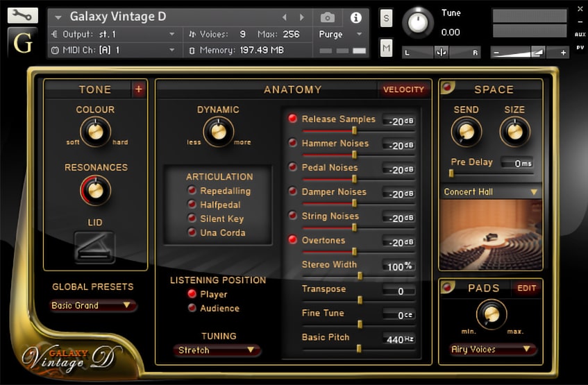
Task: Toggle Overtones LED
Action: click(292, 239)
